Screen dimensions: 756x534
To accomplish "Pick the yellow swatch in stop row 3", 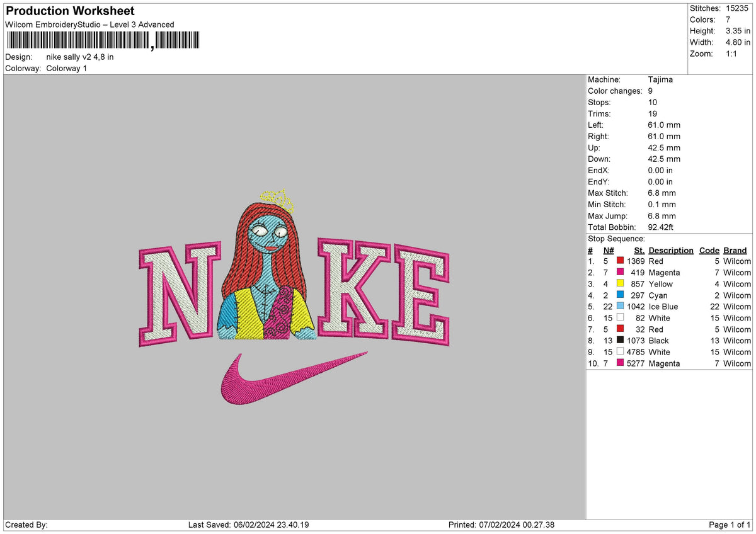I will coord(620,283).
